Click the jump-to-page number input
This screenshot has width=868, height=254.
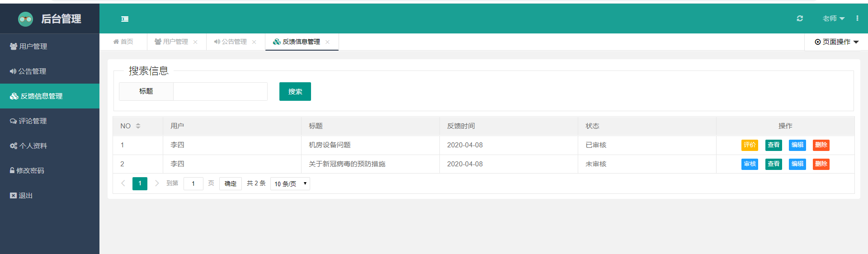[193, 183]
